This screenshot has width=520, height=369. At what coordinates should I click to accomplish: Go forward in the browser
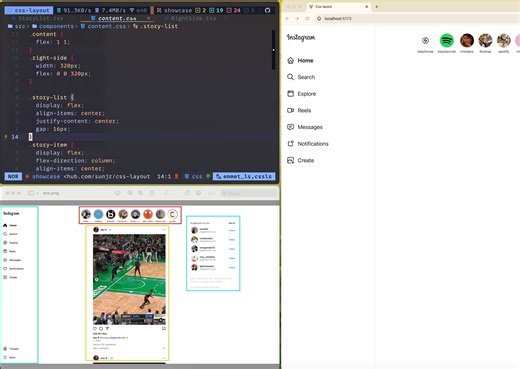tap(297, 19)
